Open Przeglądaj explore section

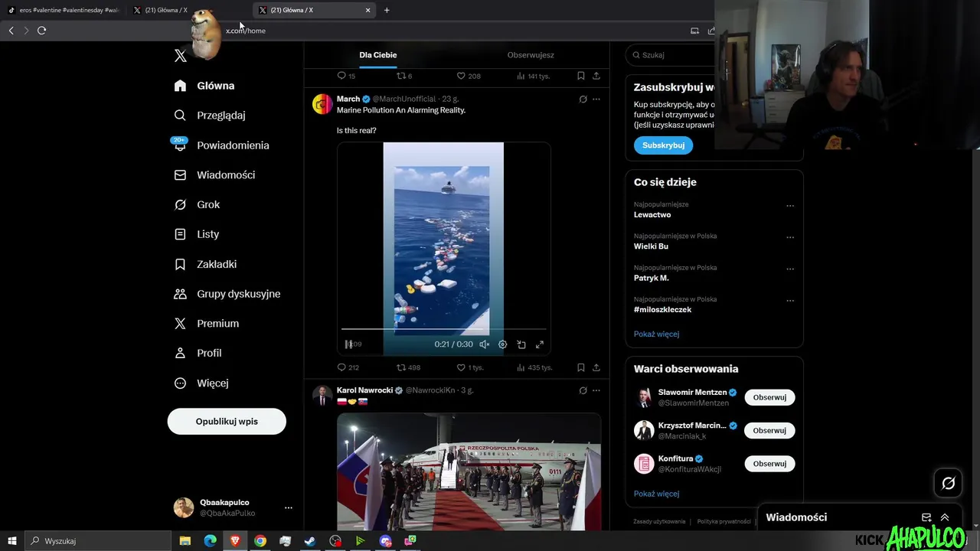(210, 116)
